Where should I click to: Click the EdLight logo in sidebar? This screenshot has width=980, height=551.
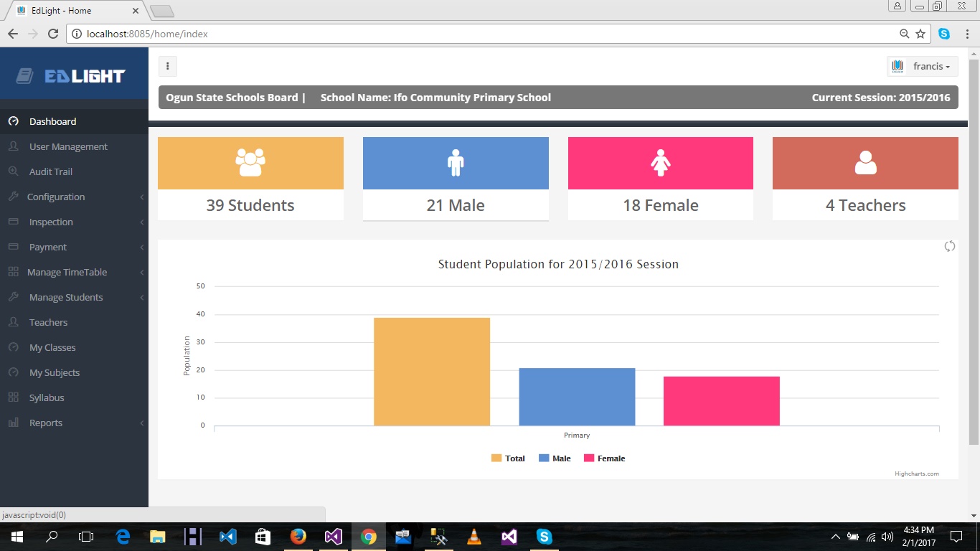click(72, 76)
